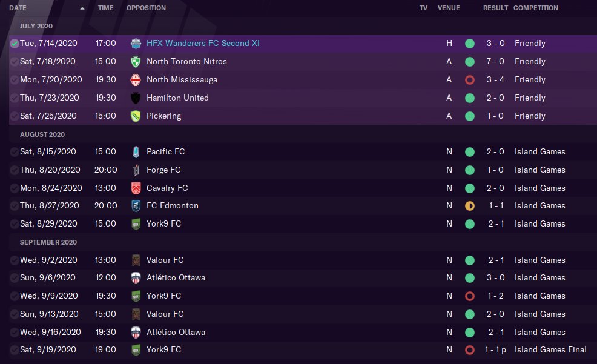
Task: Open HFX Wanderers FC Second XI link
Action: [203, 44]
